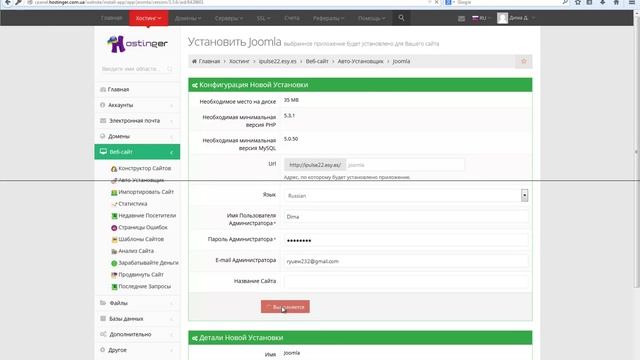
Task: Click the administrator e-mail field
Action: pos(406,261)
